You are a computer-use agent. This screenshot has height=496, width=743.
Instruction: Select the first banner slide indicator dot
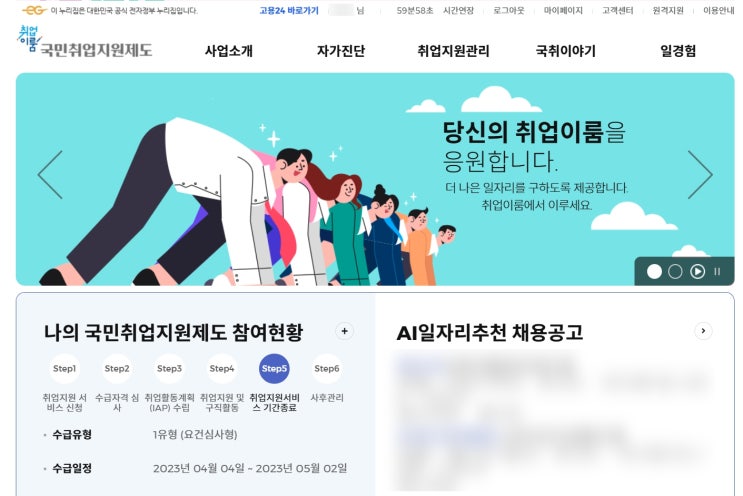pyautogui.click(x=654, y=271)
